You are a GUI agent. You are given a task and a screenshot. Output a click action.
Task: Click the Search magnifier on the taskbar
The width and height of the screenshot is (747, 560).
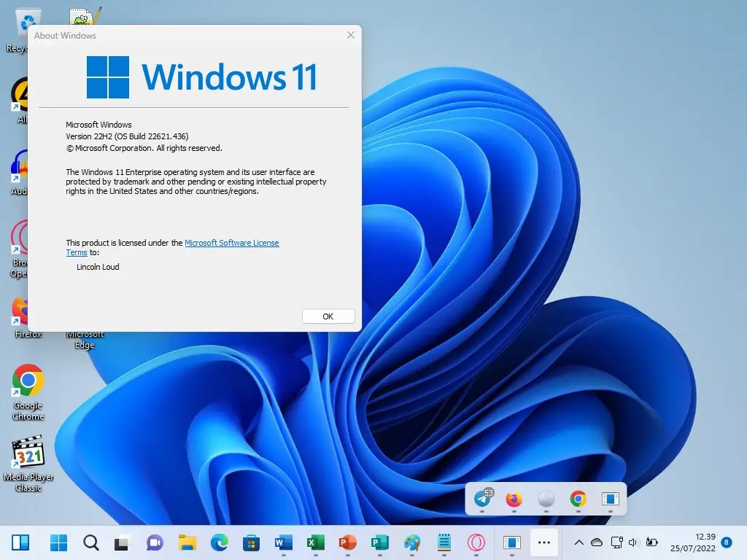(90, 542)
